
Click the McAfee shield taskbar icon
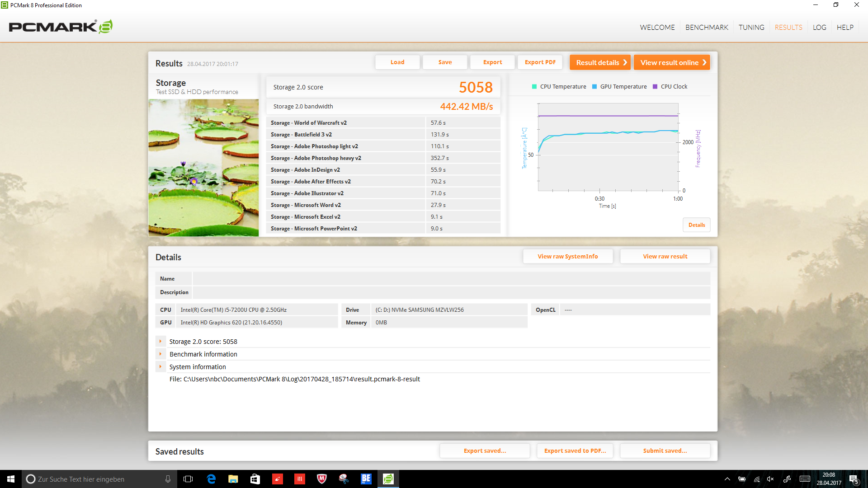[322, 479]
